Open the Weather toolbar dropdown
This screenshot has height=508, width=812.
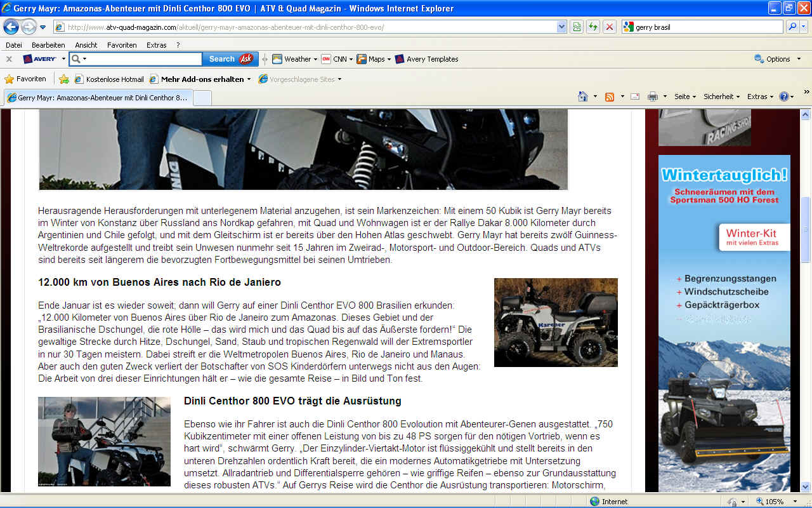pos(296,59)
